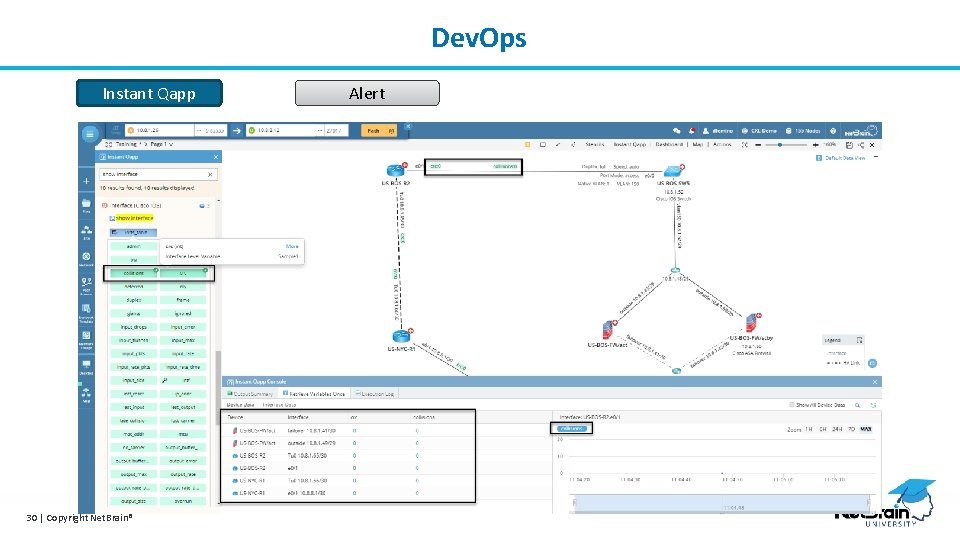Viewport: 960px width, 540px height.
Task: Click the zoom in plus icon
Action: click(815, 144)
